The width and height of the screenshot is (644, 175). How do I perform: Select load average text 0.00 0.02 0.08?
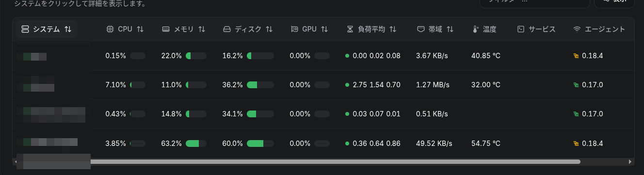point(377,56)
